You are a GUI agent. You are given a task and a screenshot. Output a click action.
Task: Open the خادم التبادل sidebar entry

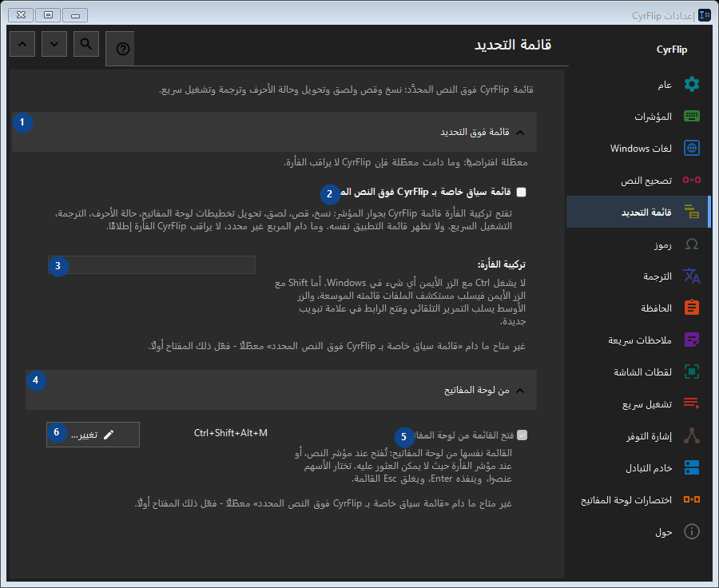click(x=638, y=467)
